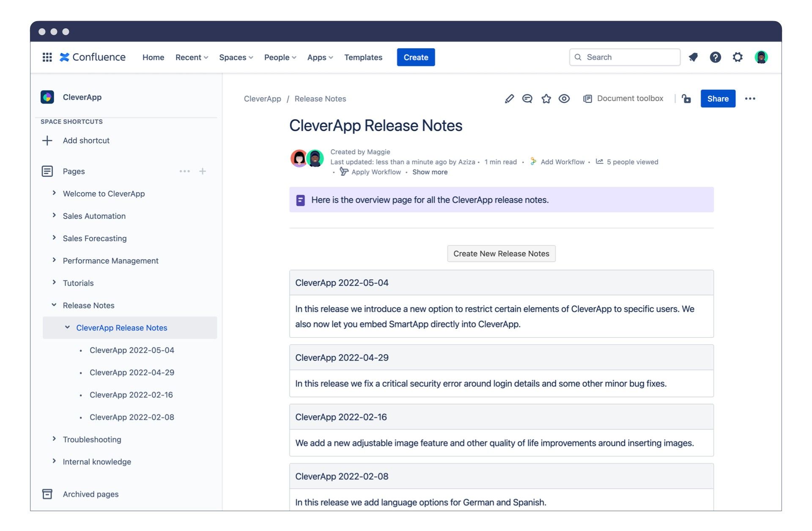Open the Spaces dropdown menu
The width and height of the screenshot is (812, 531).
pyautogui.click(x=236, y=57)
